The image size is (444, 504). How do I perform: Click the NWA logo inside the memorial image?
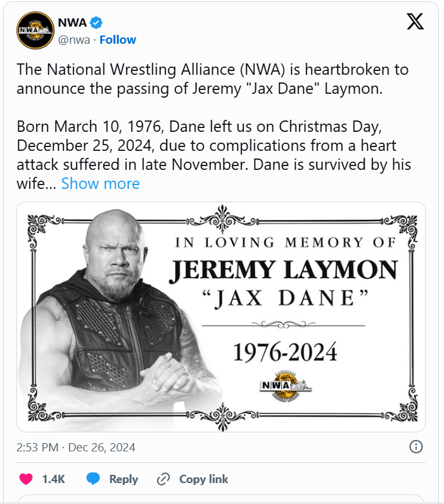289,385
